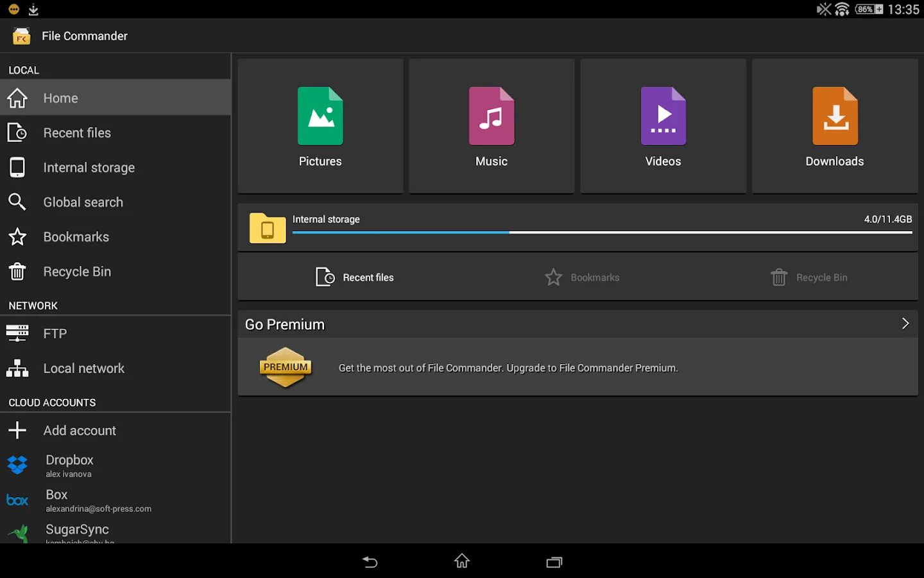Click the magnifier Global search icon

[x=17, y=202]
